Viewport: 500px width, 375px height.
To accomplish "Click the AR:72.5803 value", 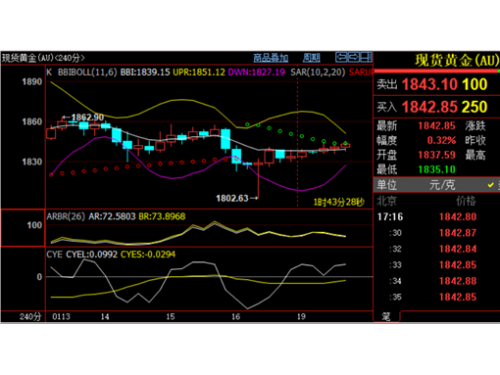I will click(112, 216).
